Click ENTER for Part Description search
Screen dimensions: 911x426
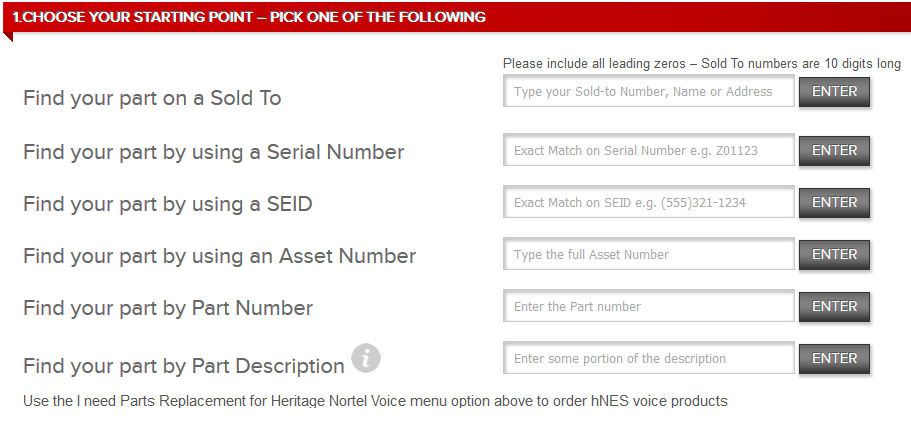click(x=834, y=359)
